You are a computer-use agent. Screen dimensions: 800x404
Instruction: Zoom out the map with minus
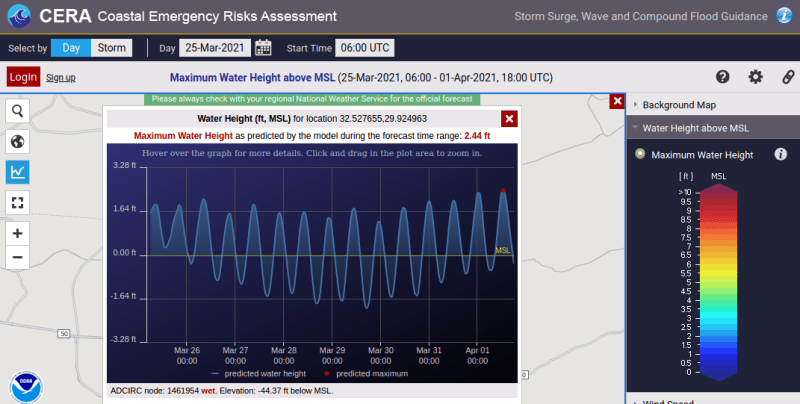point(17,257)
